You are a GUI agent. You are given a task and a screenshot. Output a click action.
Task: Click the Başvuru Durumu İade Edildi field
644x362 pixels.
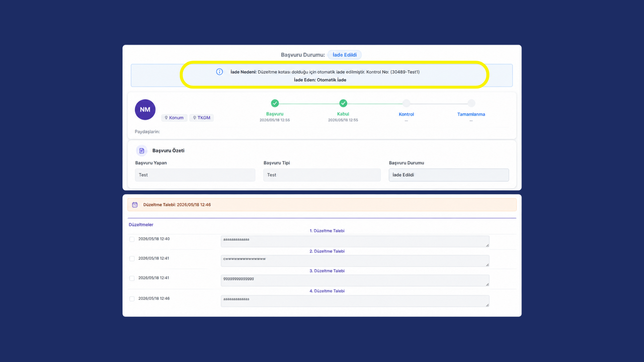[x=449, y=175]
